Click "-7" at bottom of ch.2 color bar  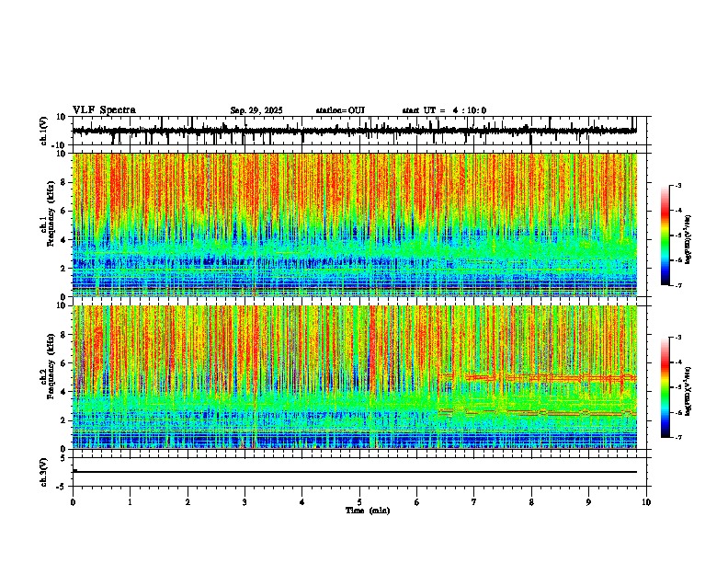tap(678, 437)
